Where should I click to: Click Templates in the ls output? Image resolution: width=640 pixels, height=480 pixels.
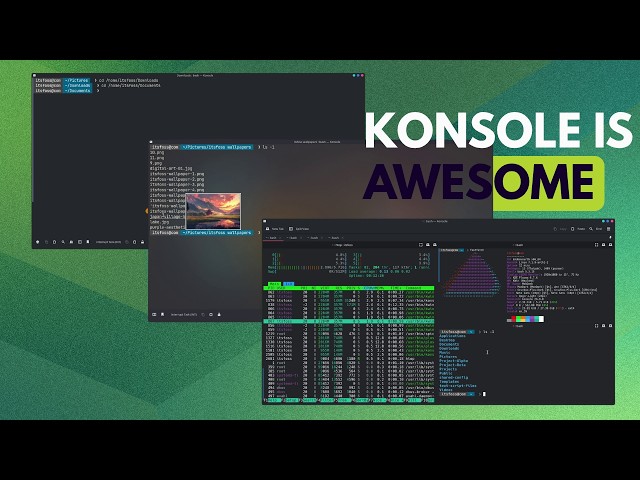[449, 382]
